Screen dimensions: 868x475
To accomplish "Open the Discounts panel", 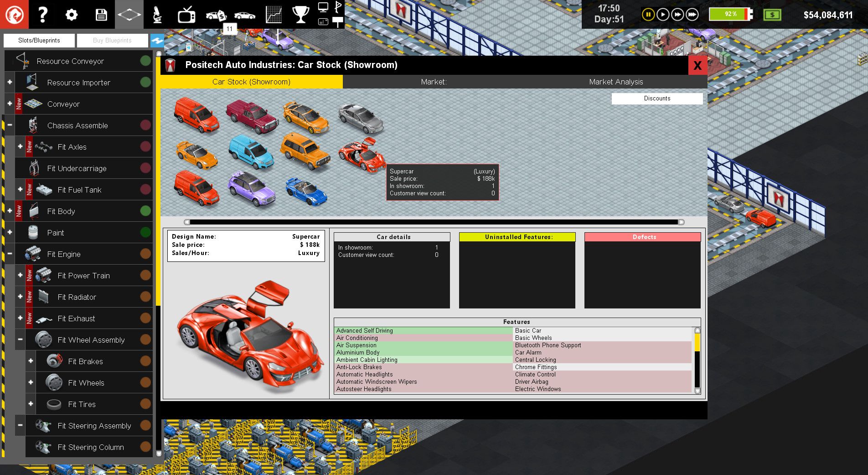I will click(x=657, y=98).
